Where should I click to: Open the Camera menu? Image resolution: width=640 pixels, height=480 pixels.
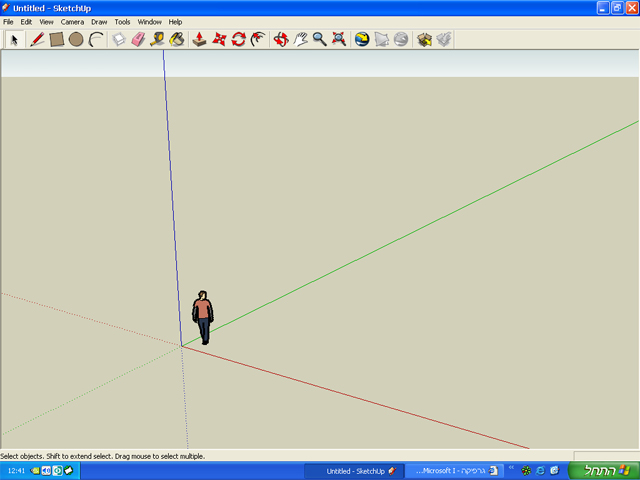pyautogui.click(x=72, y=21)
